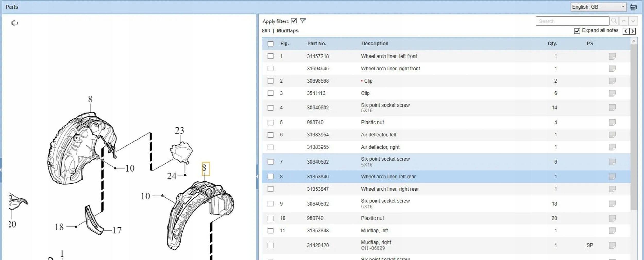Open the English, GB language dropdown
644x260 pixels.
click(598, 7)
